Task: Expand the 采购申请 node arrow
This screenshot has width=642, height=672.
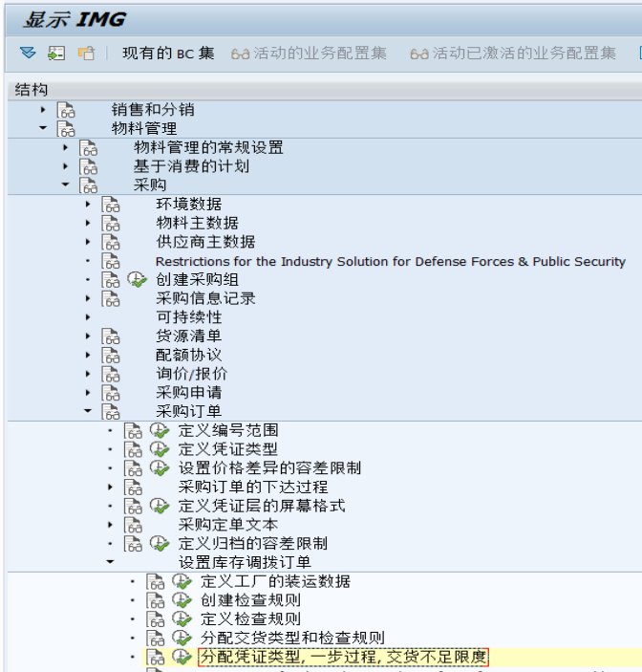Action: click(88, 393)
